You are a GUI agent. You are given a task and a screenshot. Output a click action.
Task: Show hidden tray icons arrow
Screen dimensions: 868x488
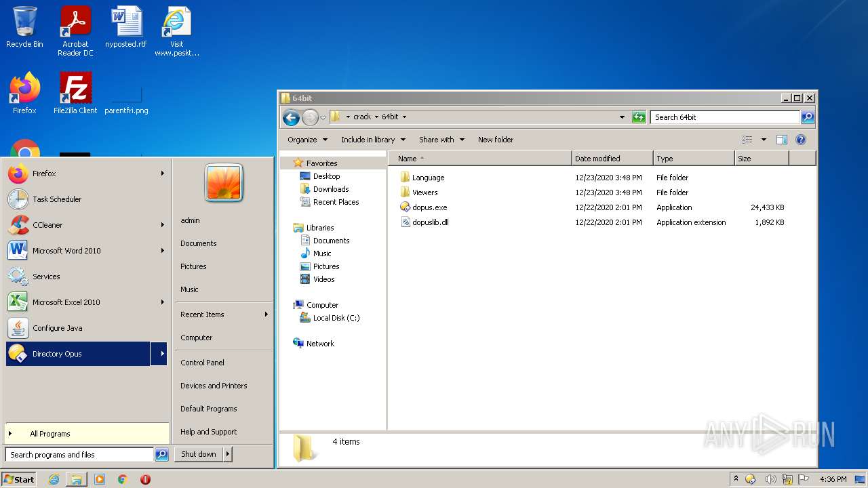(x=736, y=479)
